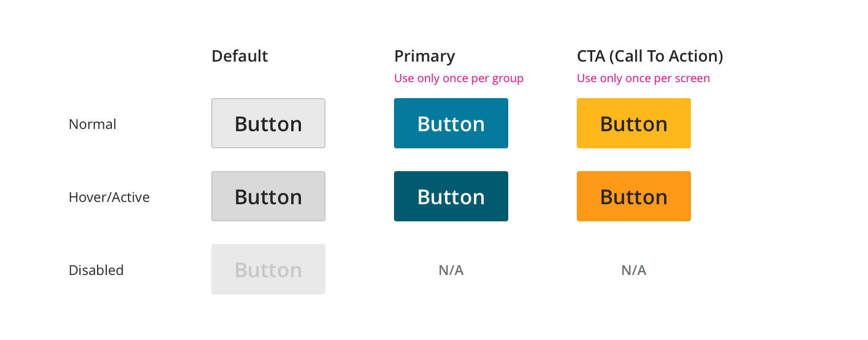The width and height of the screenshot is (868, 340).
Task: Click the teal Primary Normal button
Action: click(x=451, y=123)
